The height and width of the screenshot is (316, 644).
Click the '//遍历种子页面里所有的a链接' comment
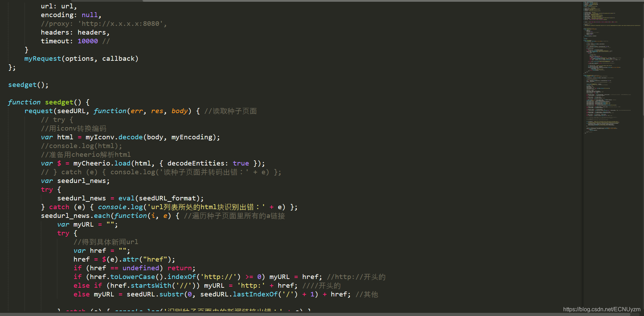[x=235, y=216]
